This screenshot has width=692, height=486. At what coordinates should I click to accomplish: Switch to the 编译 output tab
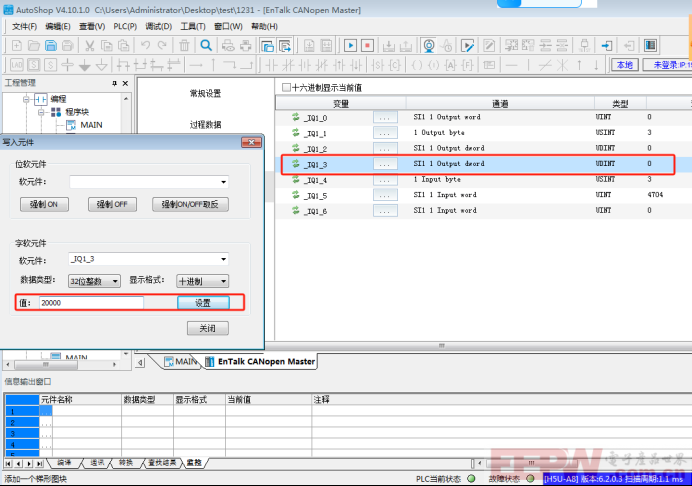[x=64, y=462]
